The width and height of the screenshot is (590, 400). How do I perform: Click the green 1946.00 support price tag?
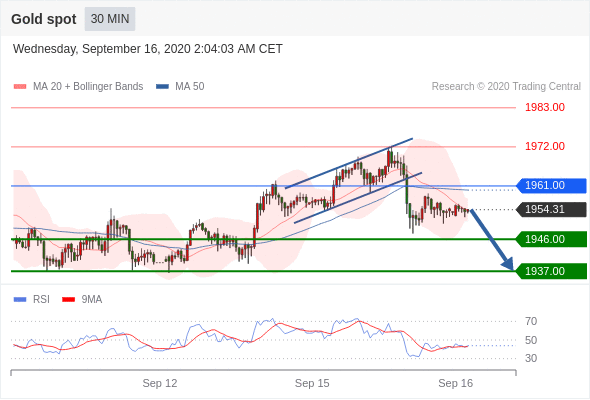(x=551, y=239)
